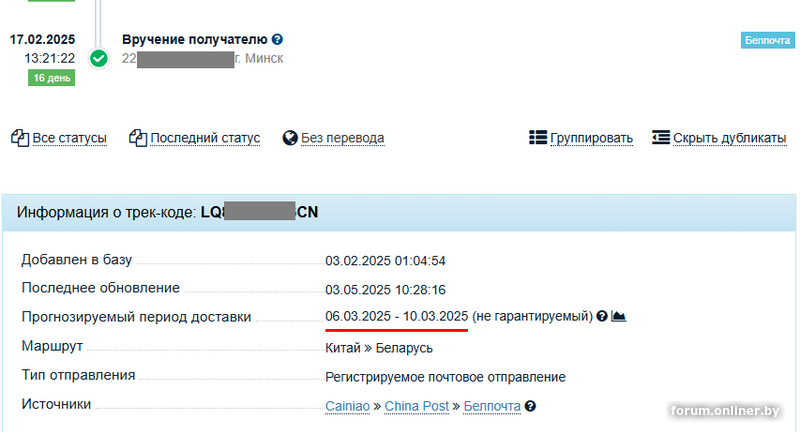Click the blue Белпочта carrier badge
This screenshot has width=800, height=432.
click(x=767, y=40)
